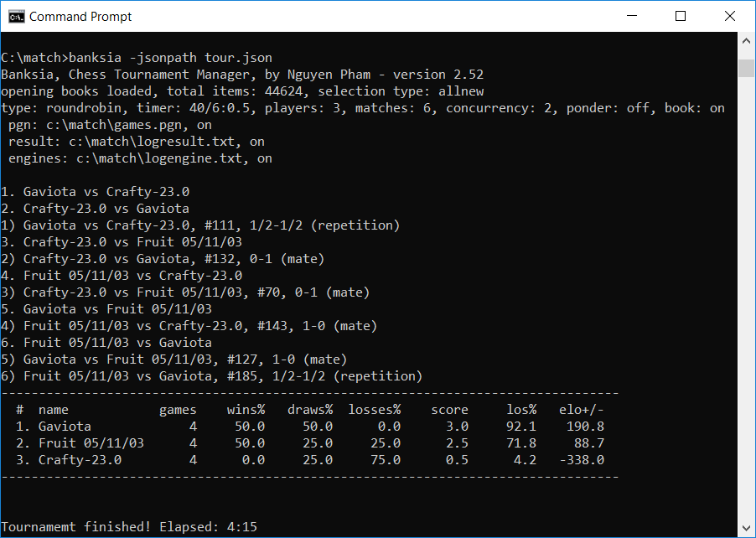Click the 'type: roundrobin' settings line
Screen dimensions: 756x538
363,108
